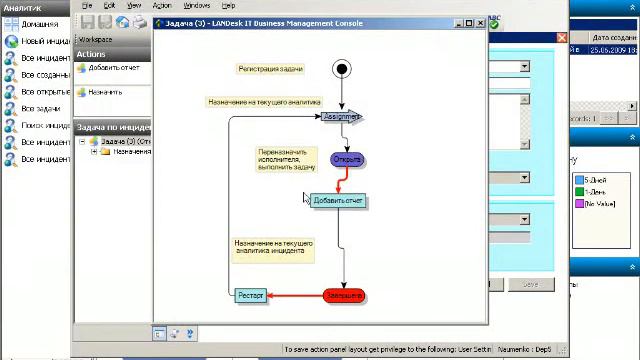Click Дата создания column header
Viewport: 640px width, 360px height.
pos(614,38)
